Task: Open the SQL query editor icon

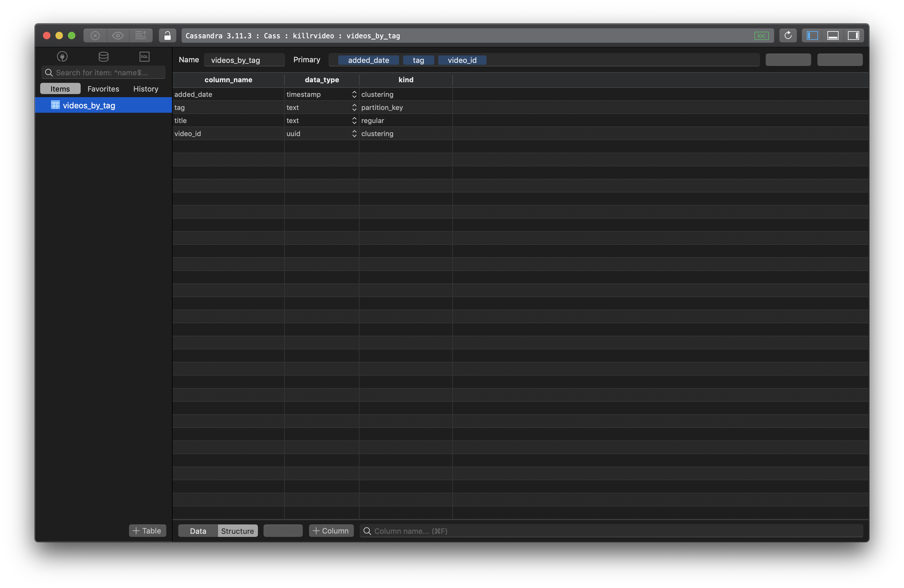Action: click(144, 57)
